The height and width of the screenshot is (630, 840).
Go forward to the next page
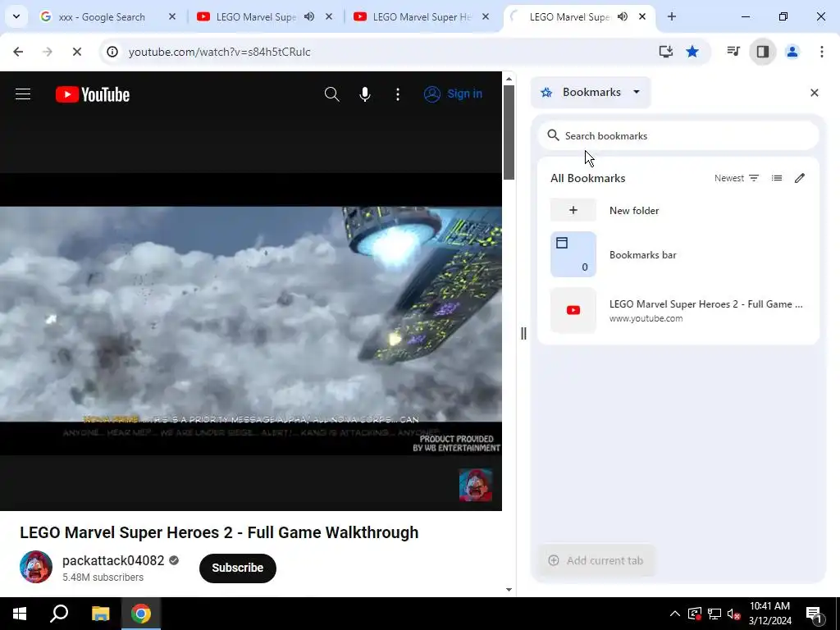pos(48,52)
